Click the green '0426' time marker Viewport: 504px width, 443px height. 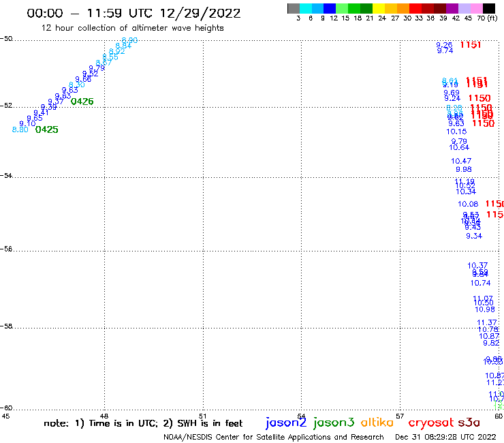coord(82,102)
